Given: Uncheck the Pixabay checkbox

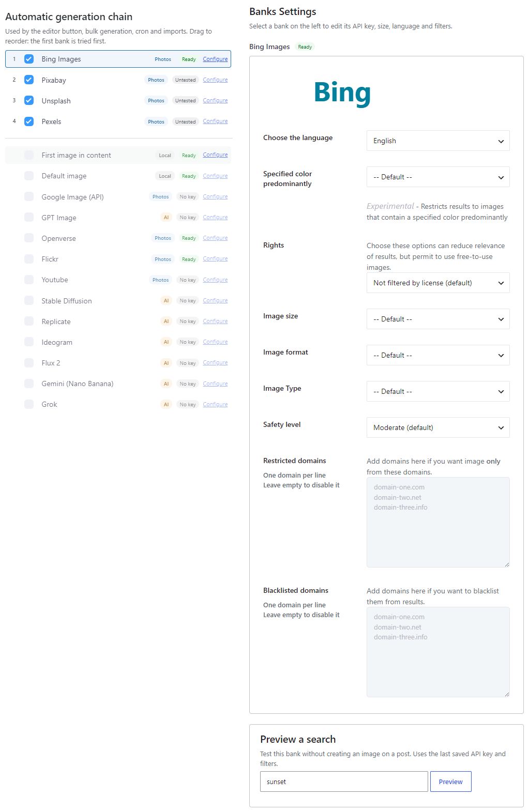Looking at the screenshot, I should (29, 80).
